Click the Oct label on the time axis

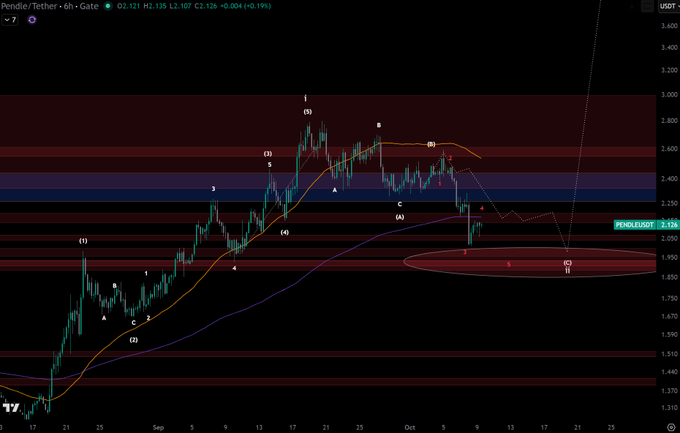click(x=410, y=427)
